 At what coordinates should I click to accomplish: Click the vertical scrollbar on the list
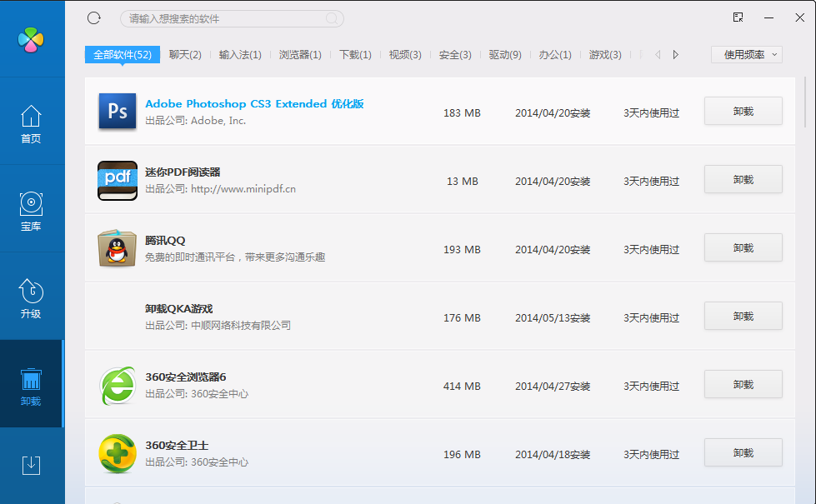pos(804,102)
